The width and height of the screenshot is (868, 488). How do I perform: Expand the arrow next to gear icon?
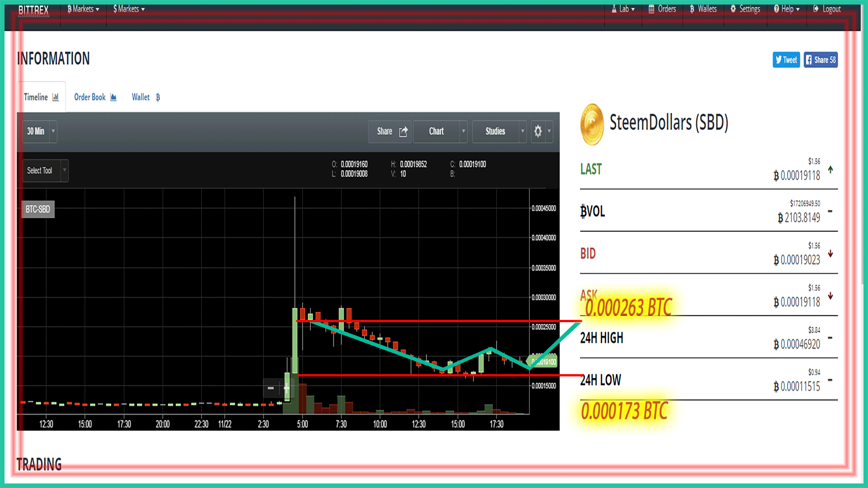coord(549,131)
